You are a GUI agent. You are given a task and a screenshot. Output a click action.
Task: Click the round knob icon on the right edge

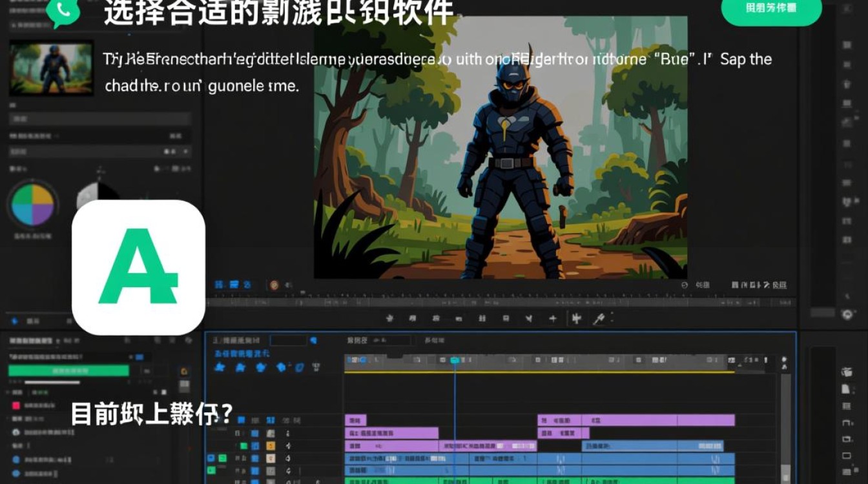coord(848,314)
